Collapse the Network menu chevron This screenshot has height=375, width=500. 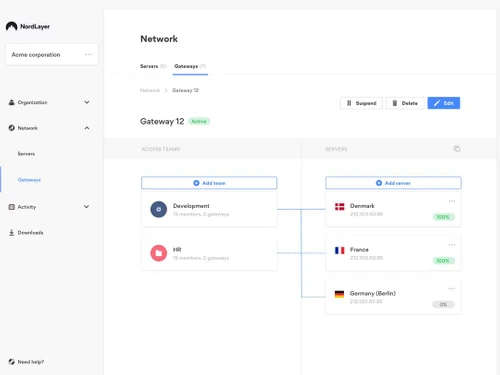87,128
